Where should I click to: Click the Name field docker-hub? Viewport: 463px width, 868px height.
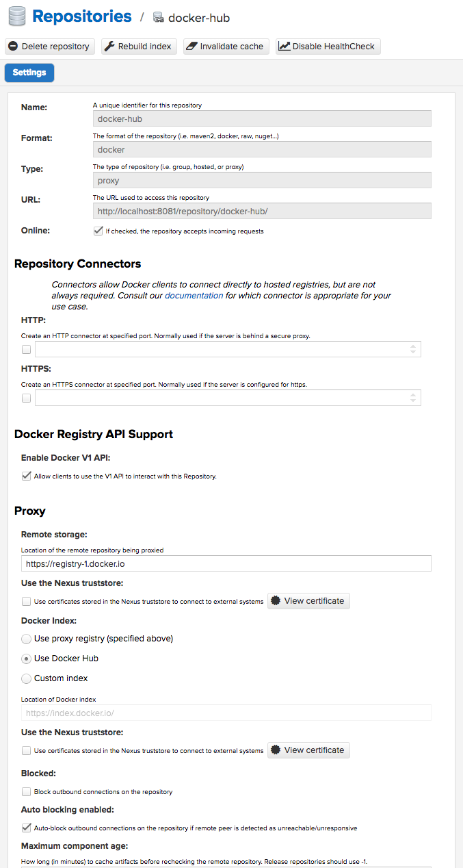coord(262,118)
